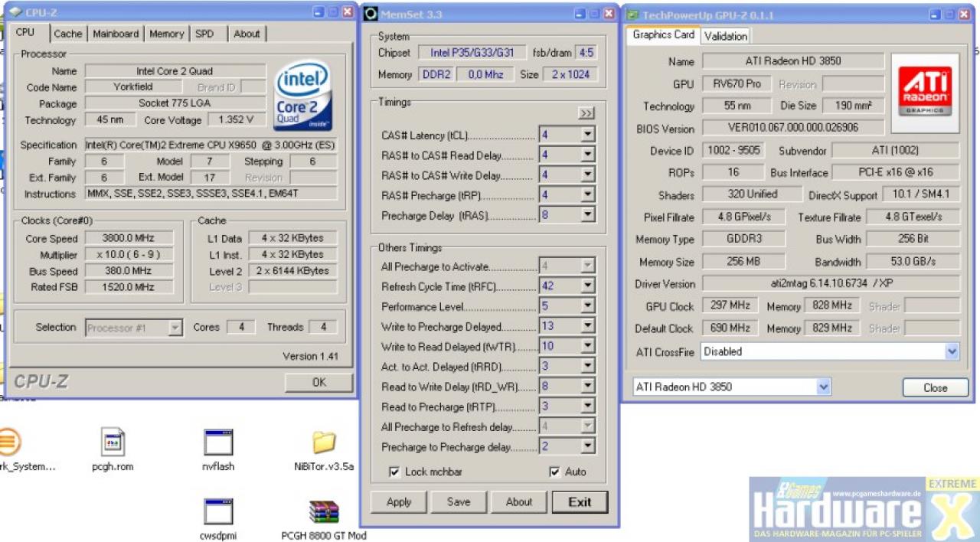Open Act. to Act. Delayed (tRRD) dropdown
The width and height of the screenshot is (980, 542).
588,366
